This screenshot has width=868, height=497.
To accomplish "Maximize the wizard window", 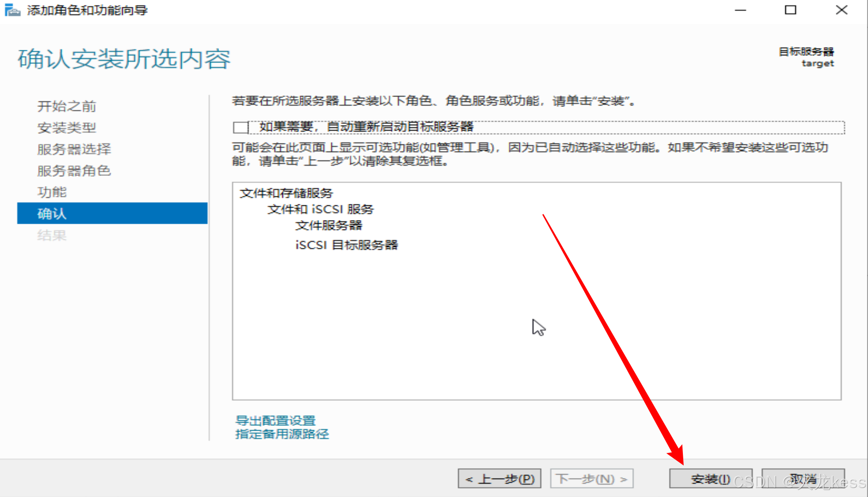I will click(x=791, y=10).
